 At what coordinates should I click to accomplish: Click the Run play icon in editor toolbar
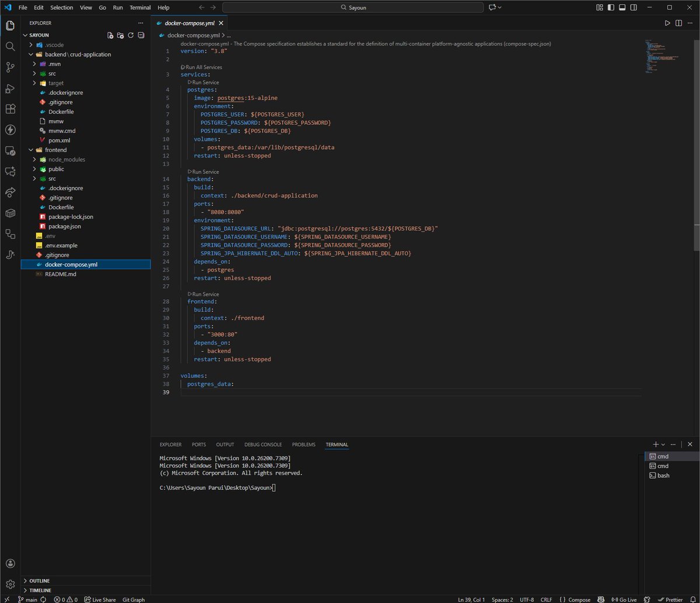pos(668,23)
